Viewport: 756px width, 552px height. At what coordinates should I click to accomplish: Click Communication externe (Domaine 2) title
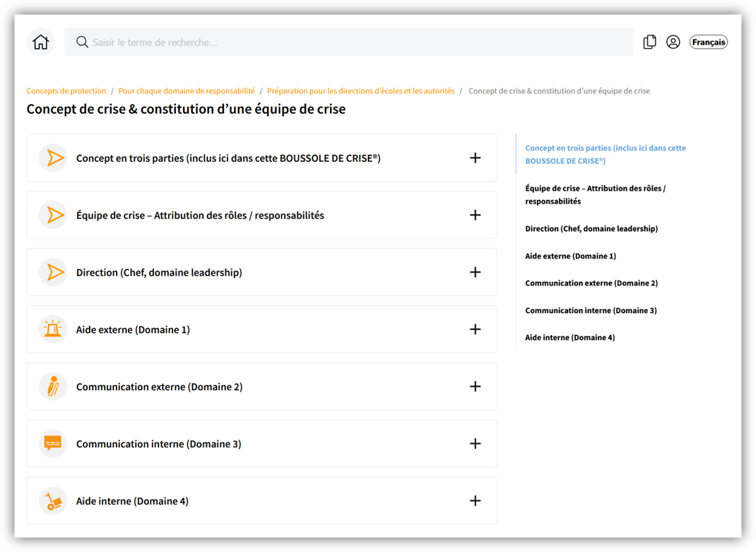tap(160, 387)
